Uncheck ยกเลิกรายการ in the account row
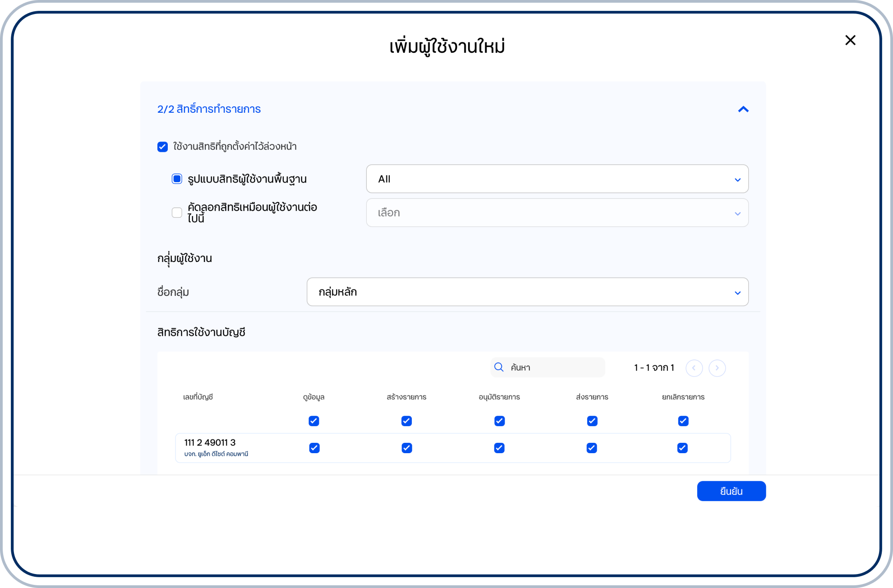Viewport: 893px width, 588px height. point(683,448)
